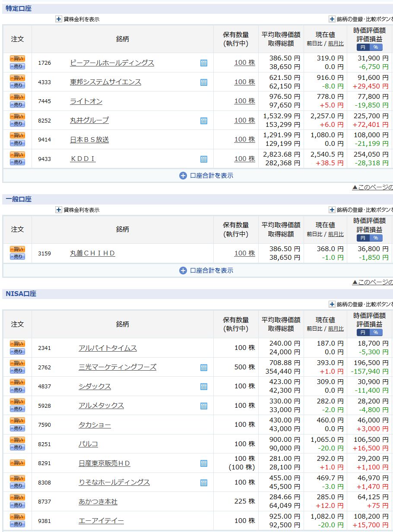Click 売り icon for 三光マーケティングフーズ
Image resolution: width=393 pixels, height=532 pixels.
pyautogui.click(x=18, y=371)
